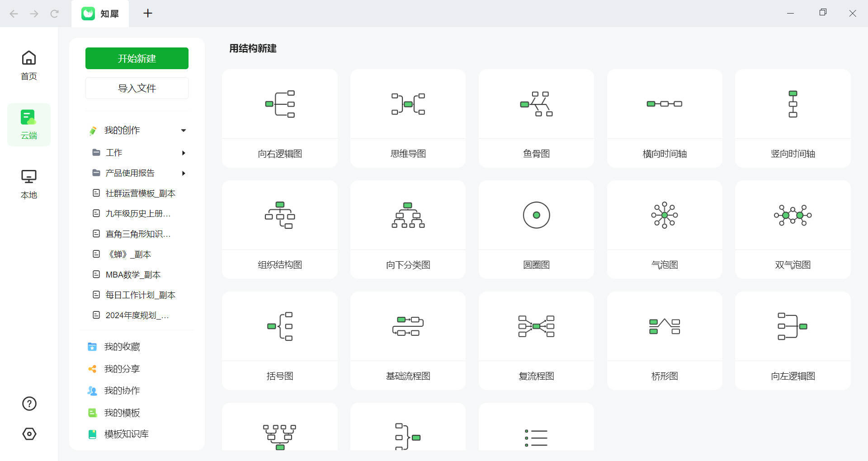This screenshot has width=868, height=461.
Task: Open the 社群运营模板_副本 document
Action: coord(140,193)
